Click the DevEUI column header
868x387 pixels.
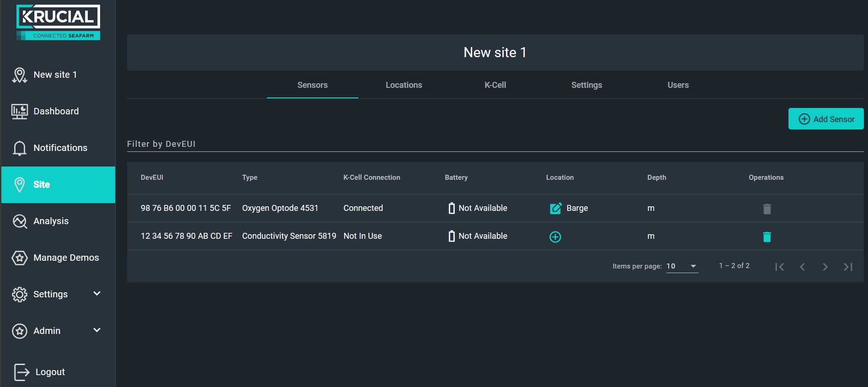(x=152, y=177)
